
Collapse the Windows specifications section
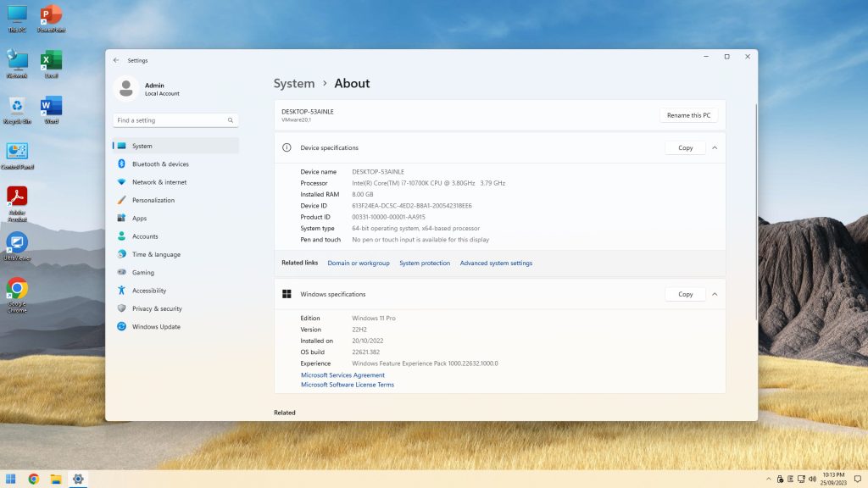[715, 294]
